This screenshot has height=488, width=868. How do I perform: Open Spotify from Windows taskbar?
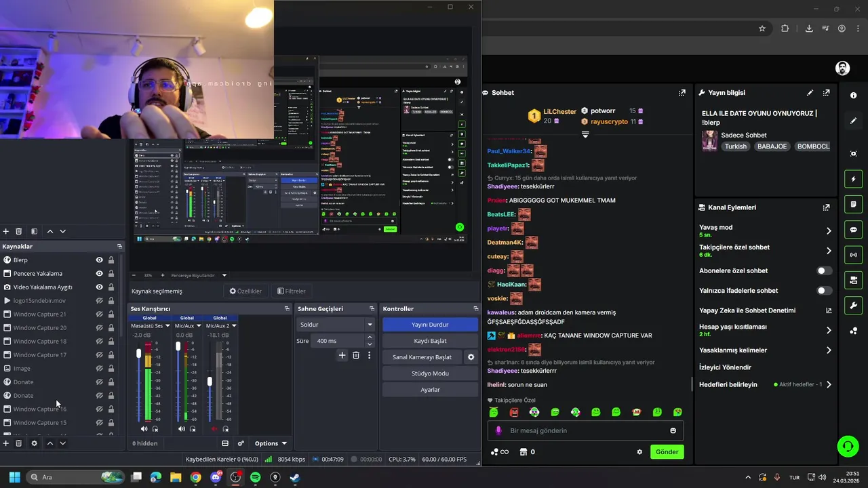[255, 477]
